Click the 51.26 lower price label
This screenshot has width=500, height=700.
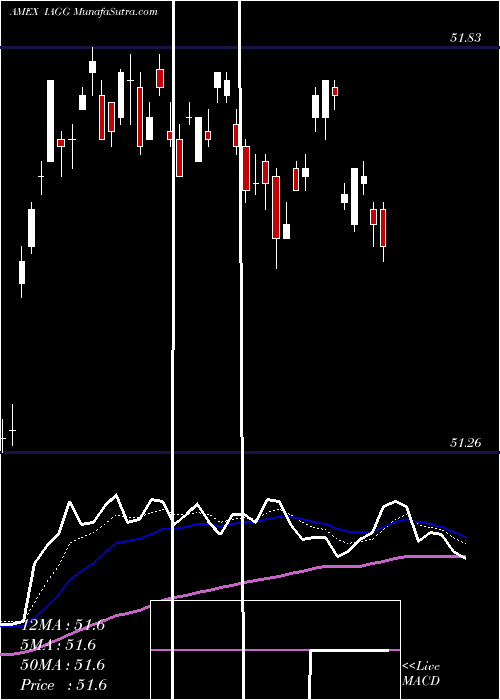pyautogui.click(x=465, y=442)
